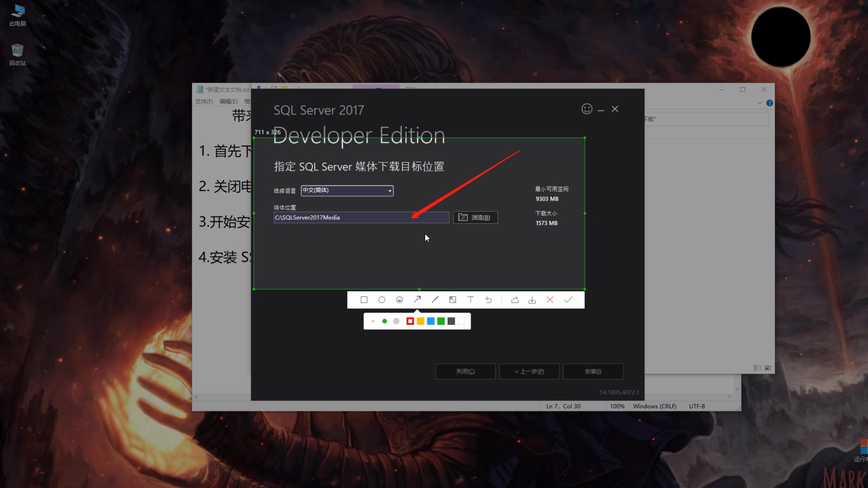Confirm the screenshot with the green checkmark
The height and width of the screenshot is (488, 868).
(x=568, y=300)
